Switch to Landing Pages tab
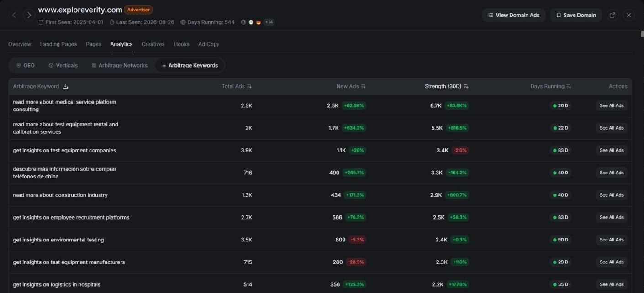This screenshot has height=293, width=644. [x=58, y=44]
